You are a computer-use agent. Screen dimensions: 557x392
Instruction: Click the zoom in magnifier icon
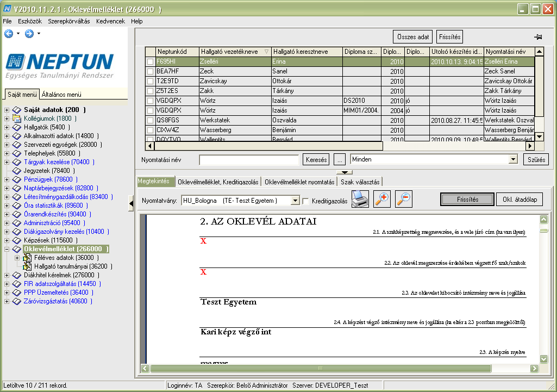[x=382, y=199]
